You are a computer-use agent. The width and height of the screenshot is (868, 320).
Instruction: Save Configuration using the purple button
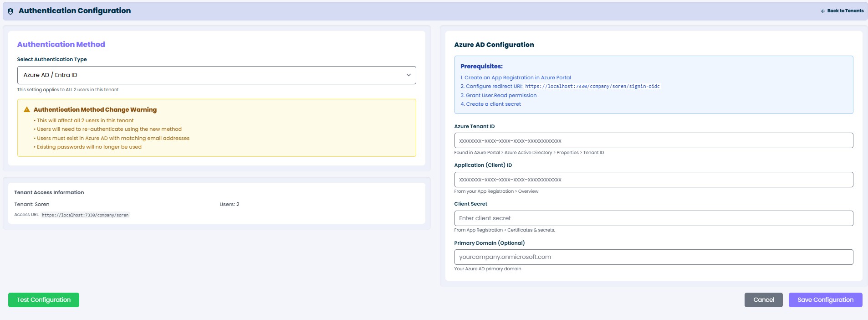(x=825, y=300)
